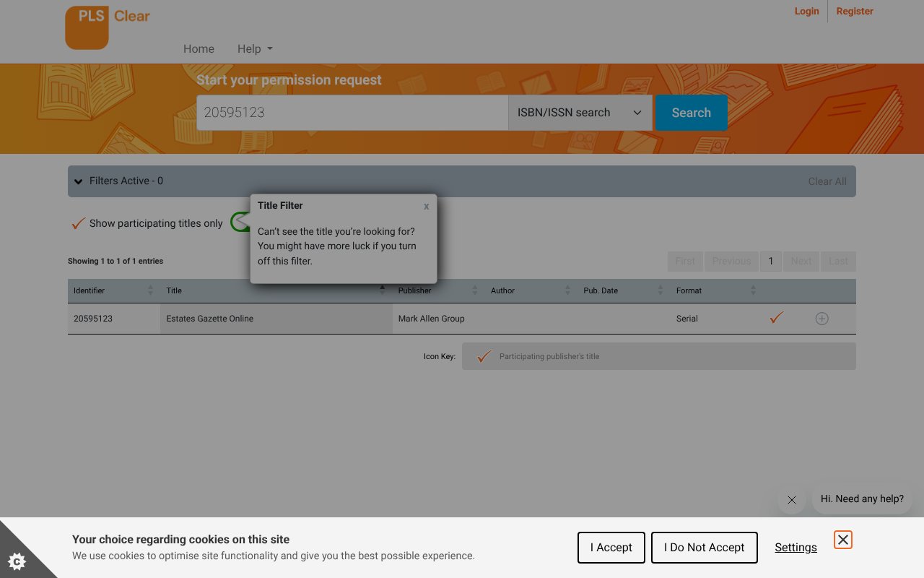The height and width of the screenshot is (578, 924).
Task: Click the search field containing 20595123
Action: pyautogui.click(x=352, y=112)
